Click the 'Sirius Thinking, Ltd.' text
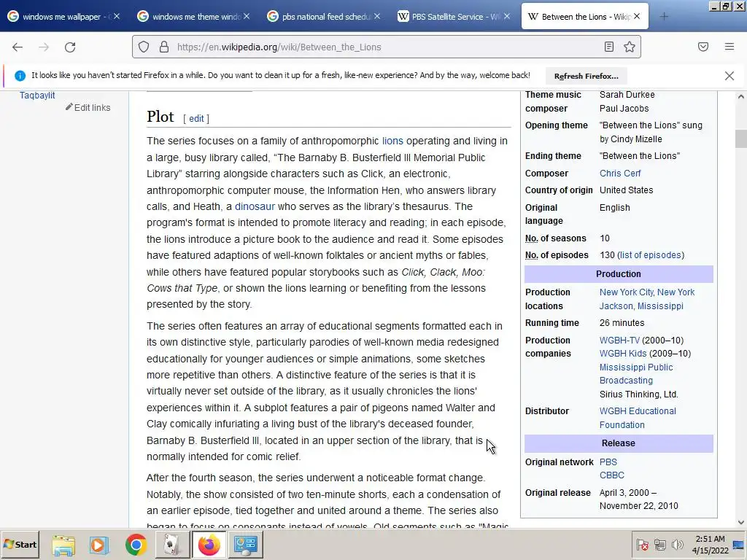 (x=638, y=394)
